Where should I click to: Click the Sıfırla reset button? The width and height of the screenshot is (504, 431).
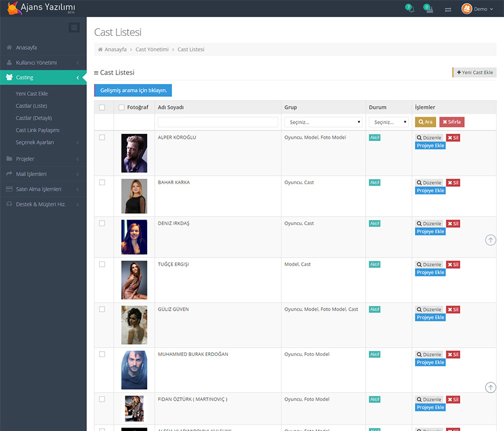tap(451, 121)
